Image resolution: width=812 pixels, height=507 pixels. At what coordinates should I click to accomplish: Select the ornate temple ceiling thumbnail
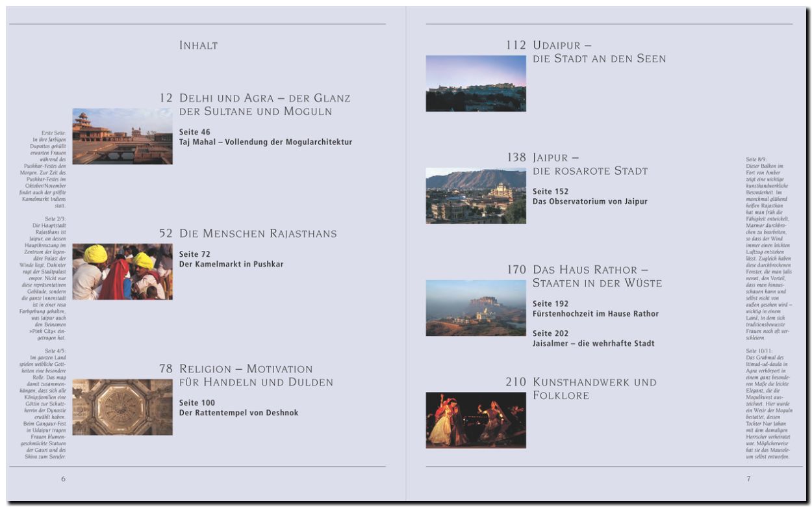point(122,407)
